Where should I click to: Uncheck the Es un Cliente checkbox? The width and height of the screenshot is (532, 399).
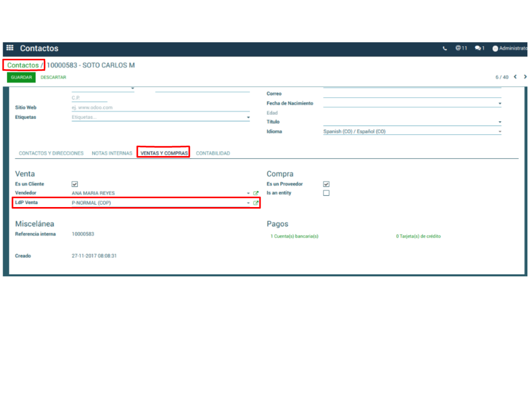tap(74, 184)
